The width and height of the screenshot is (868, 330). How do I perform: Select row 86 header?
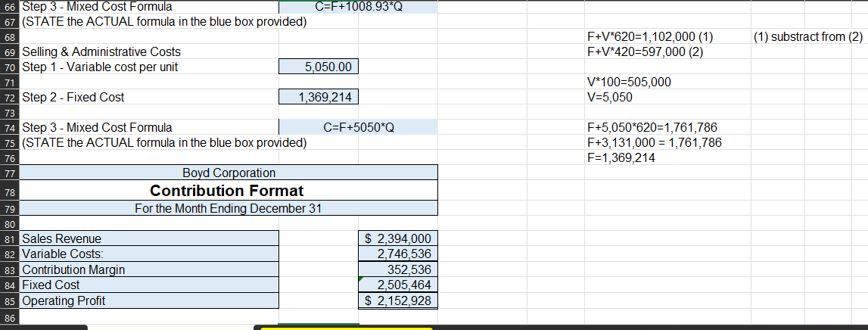(9, 316)
